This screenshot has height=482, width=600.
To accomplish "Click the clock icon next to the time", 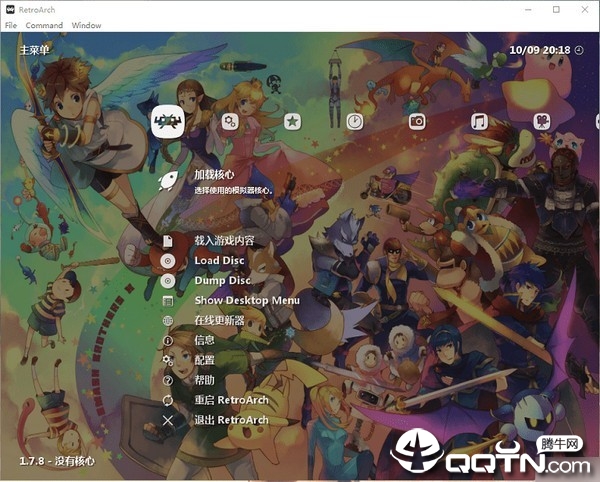I will [579, 50].
